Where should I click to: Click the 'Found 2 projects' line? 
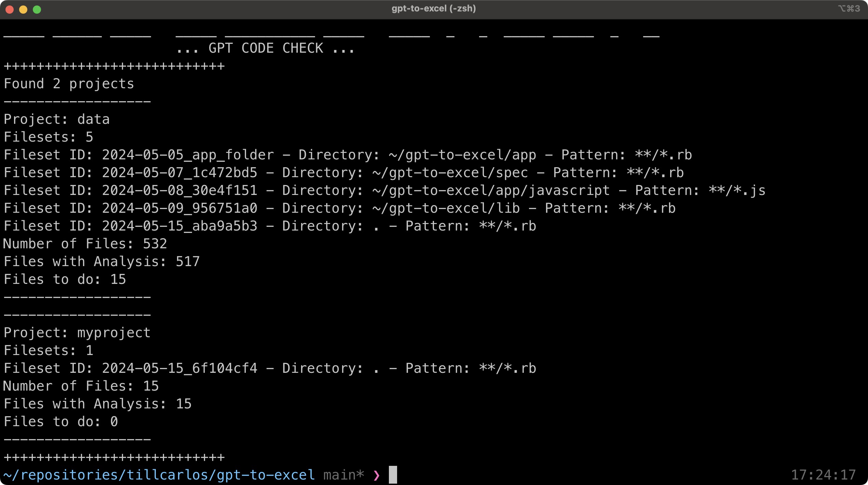pos(69,84)
